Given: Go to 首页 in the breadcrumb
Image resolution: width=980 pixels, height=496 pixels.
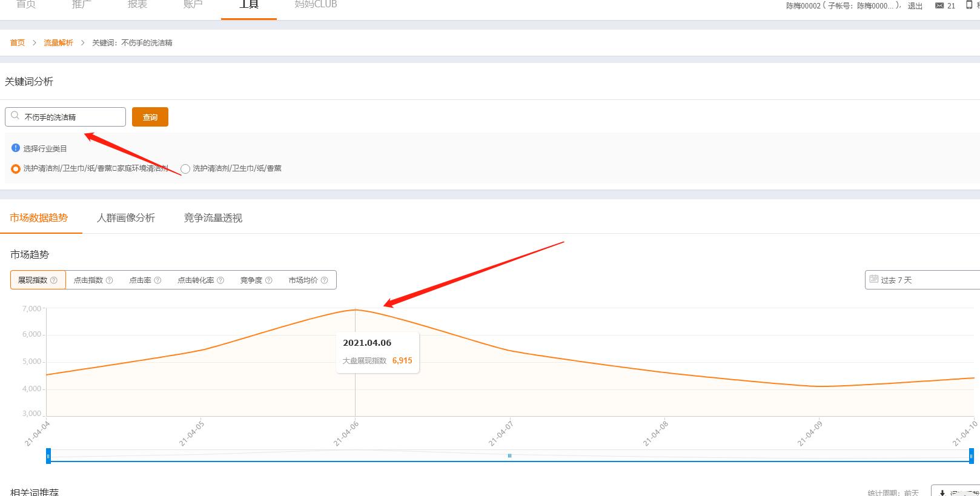Looking at the screenshot, I should pyautogui.click(x=18, y=43).
